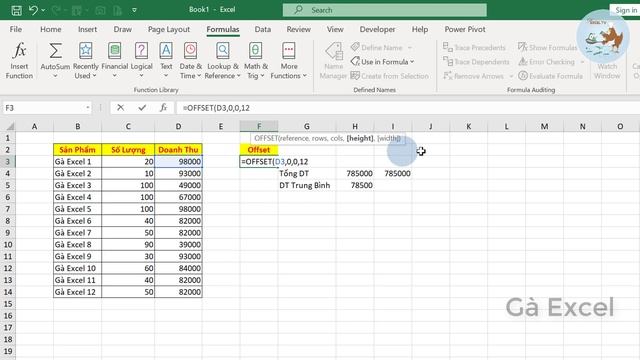Click the Define Name tag icon
Screen dimensions: 640x360
click(355, 47)
